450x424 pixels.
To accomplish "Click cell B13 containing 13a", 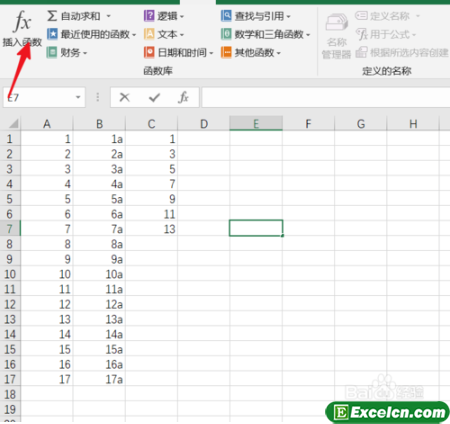I will point(99,319).
